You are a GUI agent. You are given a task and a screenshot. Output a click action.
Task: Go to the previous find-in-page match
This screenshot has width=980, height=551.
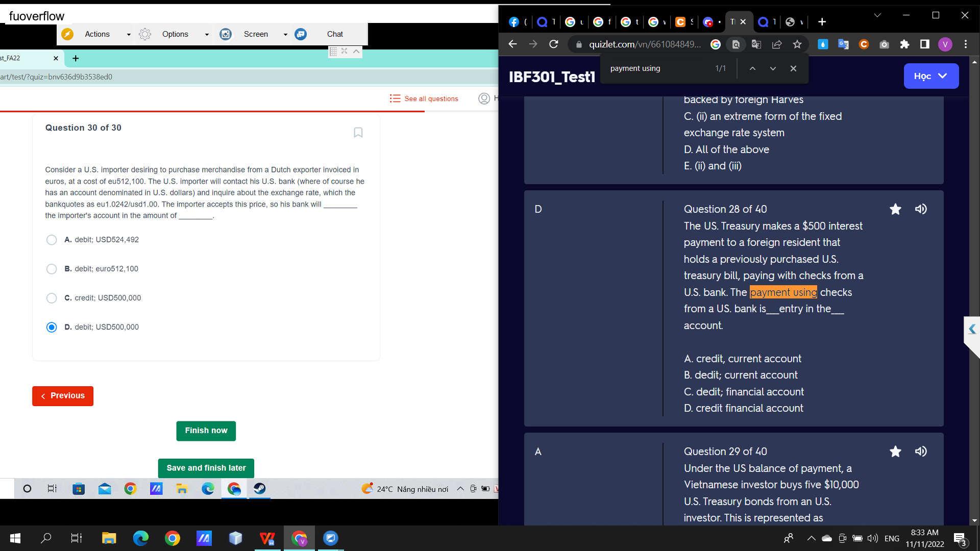pyautogui.click(x=752, y=68)
